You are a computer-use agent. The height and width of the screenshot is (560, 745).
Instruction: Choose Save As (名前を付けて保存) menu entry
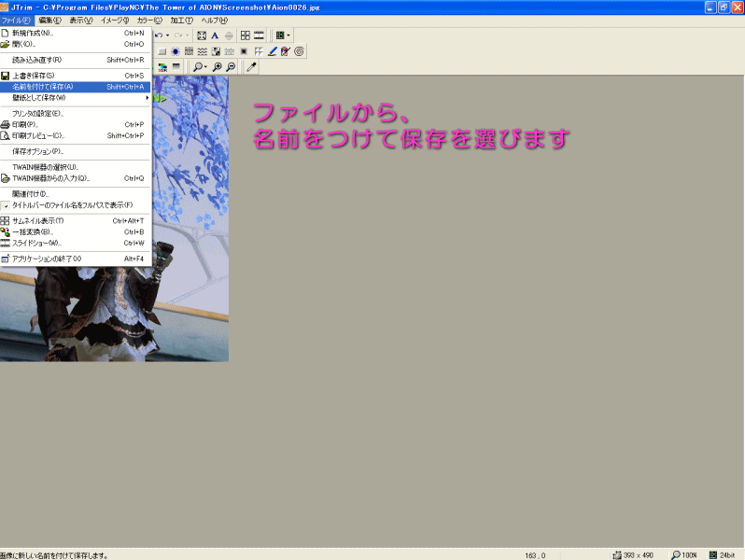(75, 87)
